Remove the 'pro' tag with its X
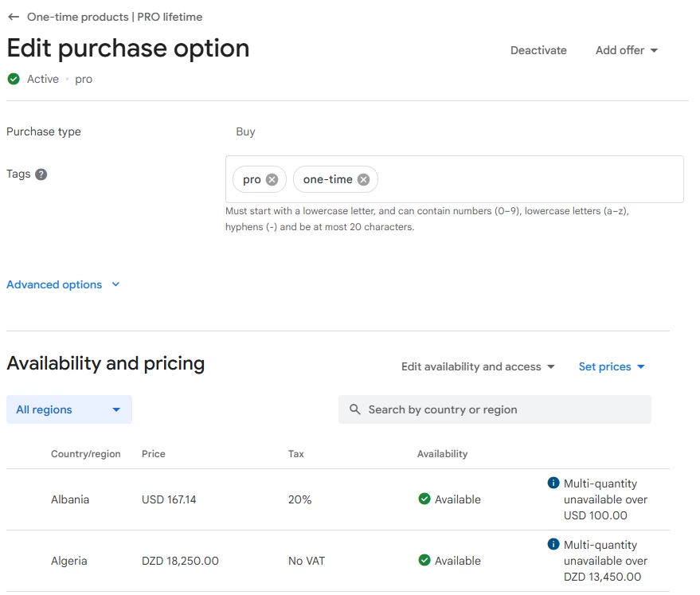The image size is (700, 595). coord(272,179)
